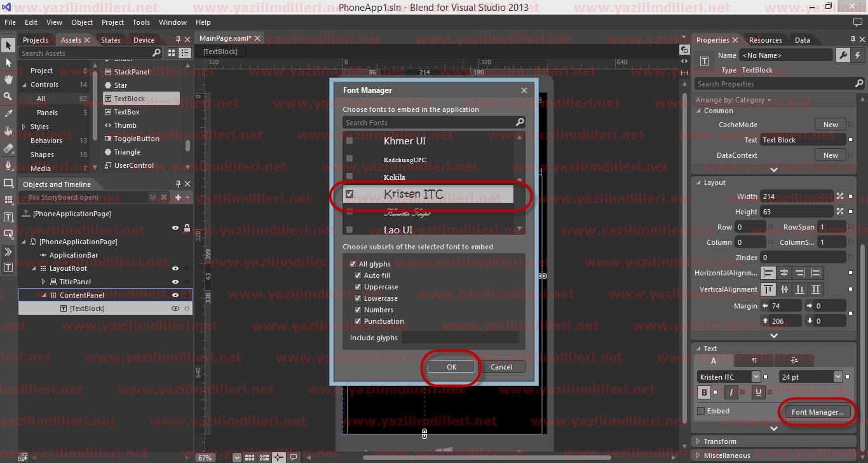Uncheck the Numbers subset checkbox

point(358,310)
